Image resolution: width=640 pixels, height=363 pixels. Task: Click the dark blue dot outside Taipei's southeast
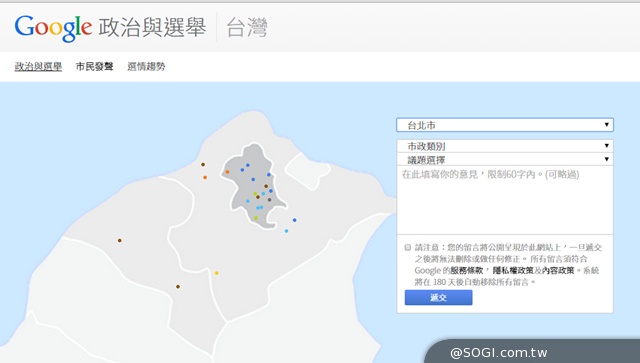(294, 220)
